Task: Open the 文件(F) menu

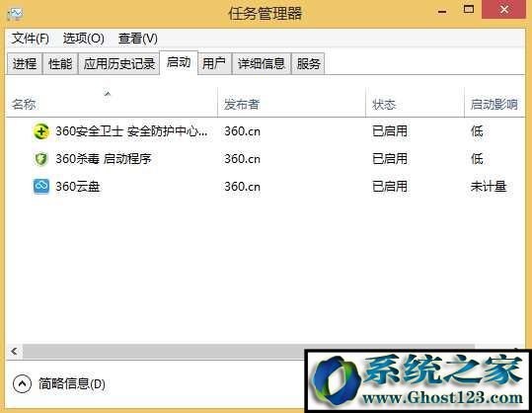Action: click(x=31, y=38)
